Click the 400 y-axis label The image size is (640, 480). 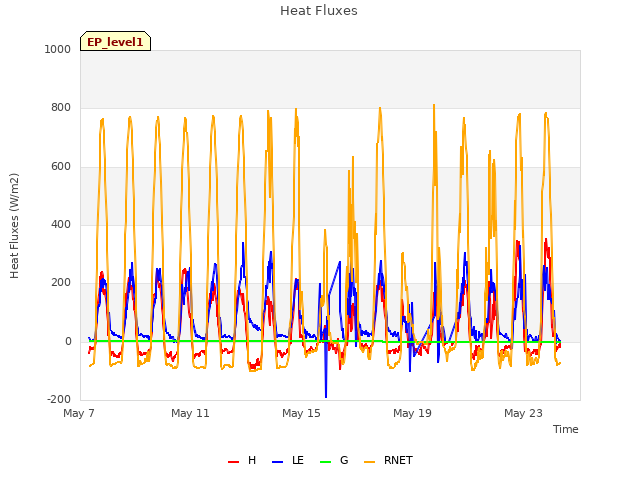(61, 224)
